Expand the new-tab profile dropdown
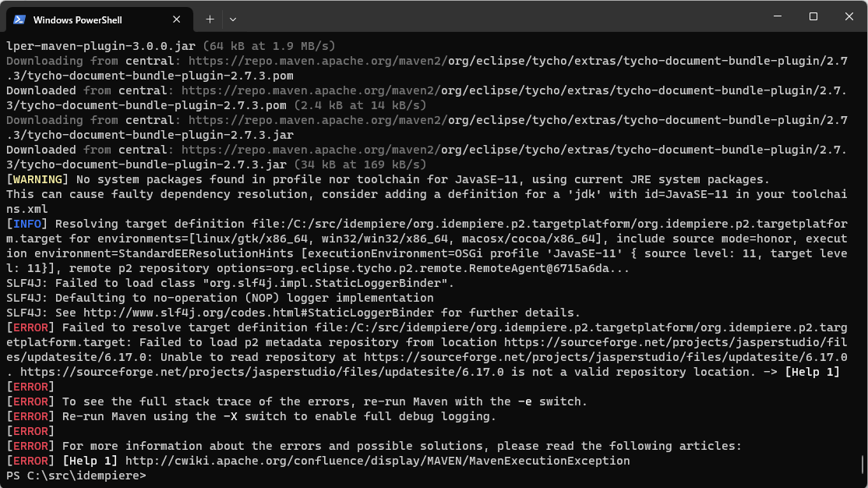 coord(233,19)
